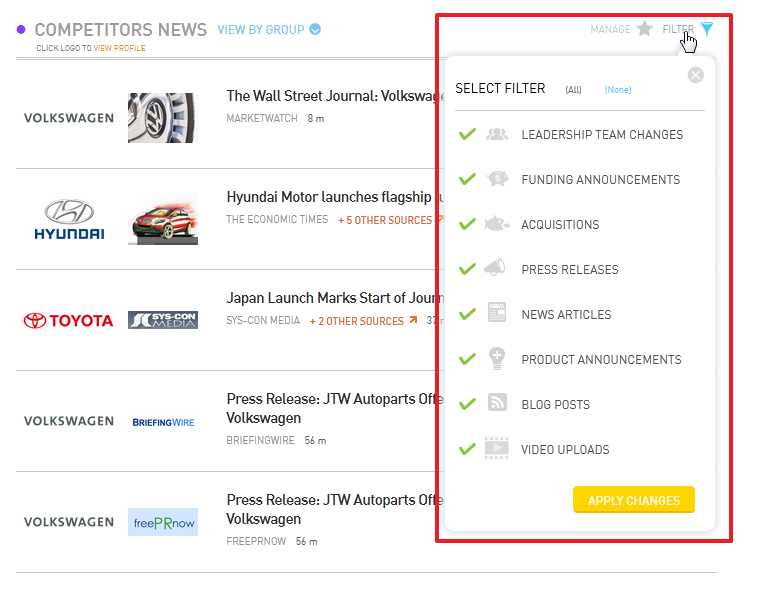Click the Blog Posts RSS icon
Screen dimensions: 757x594
[497, 402]
